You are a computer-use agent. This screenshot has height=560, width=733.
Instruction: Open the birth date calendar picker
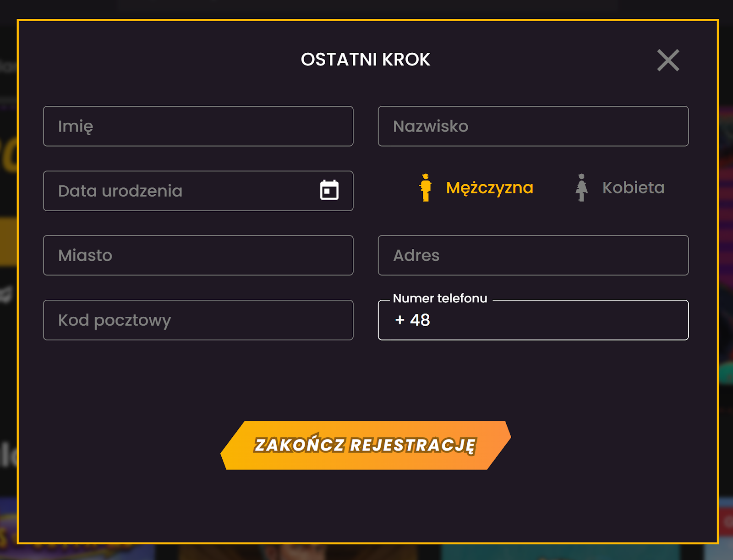click(329, 190)
